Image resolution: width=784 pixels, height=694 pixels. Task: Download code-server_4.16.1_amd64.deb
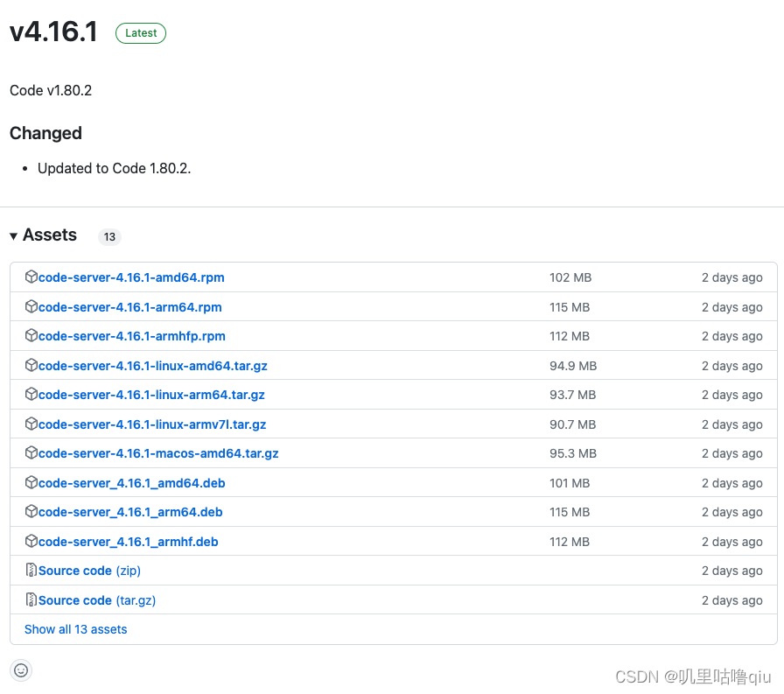click(x=132, y=483)
